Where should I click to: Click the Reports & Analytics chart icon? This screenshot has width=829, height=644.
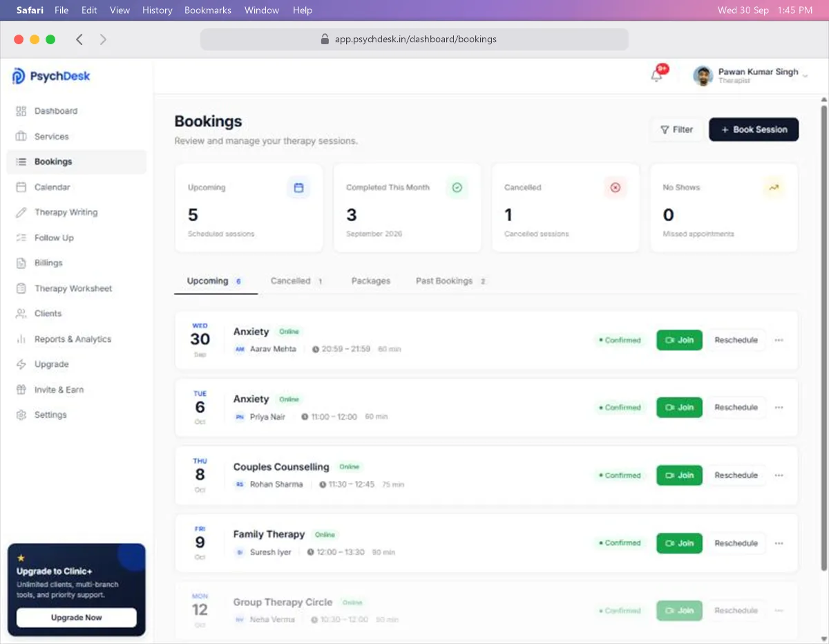21,339
